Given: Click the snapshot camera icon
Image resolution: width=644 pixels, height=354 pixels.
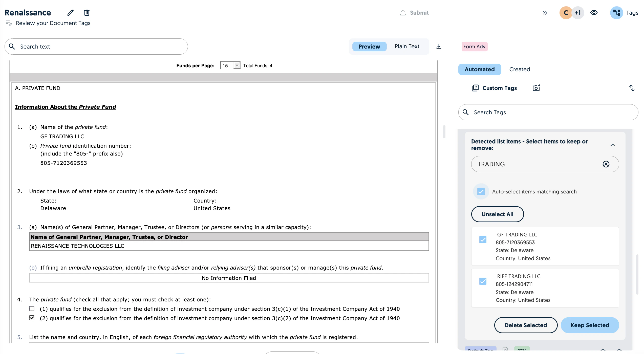Looking at the screenshot, I should point(536,88).
